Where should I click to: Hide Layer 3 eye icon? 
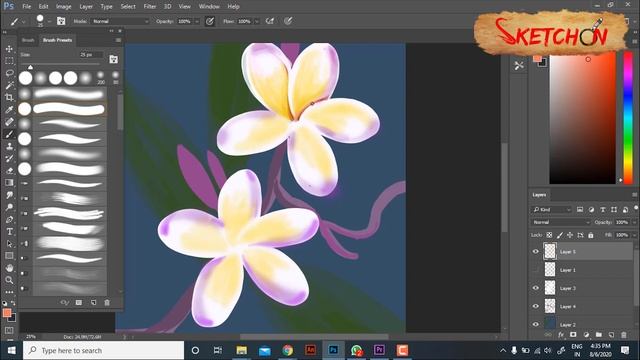[x=536, y=288]
